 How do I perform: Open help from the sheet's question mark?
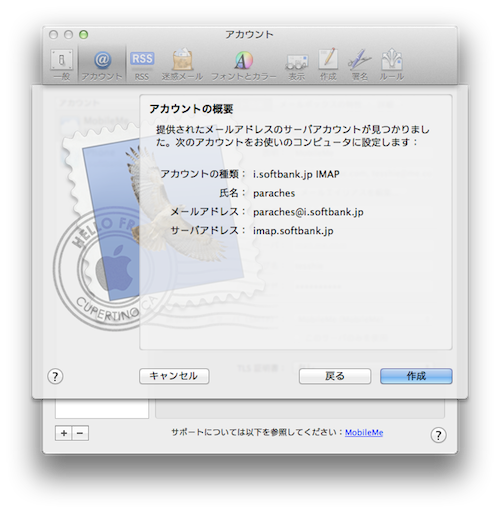[55, 376]
